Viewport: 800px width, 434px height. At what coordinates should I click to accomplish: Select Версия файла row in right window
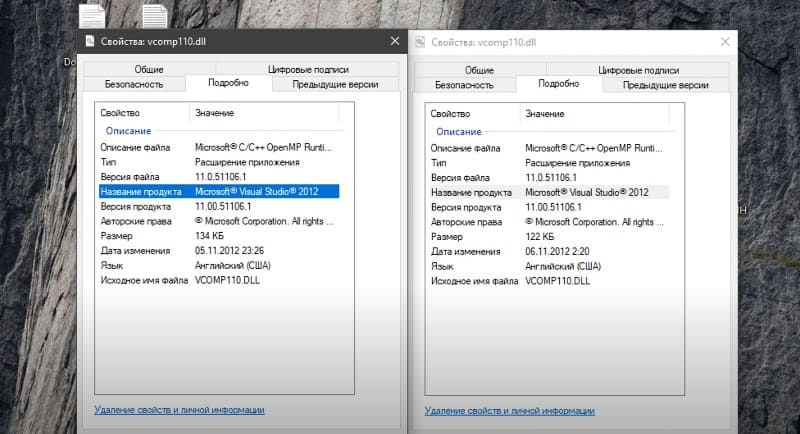[549, 178]
